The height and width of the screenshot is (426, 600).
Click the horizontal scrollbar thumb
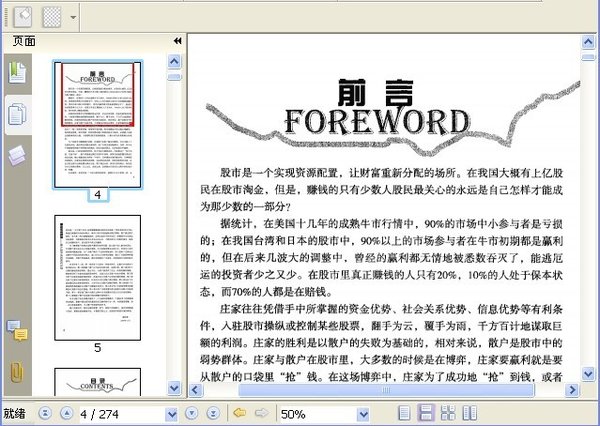click(x=386, y=390)
